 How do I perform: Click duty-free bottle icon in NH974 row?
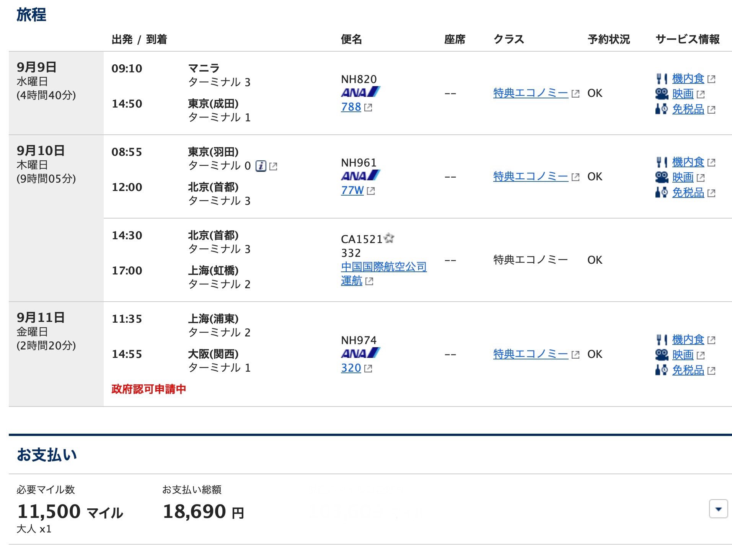pos(662,371)
